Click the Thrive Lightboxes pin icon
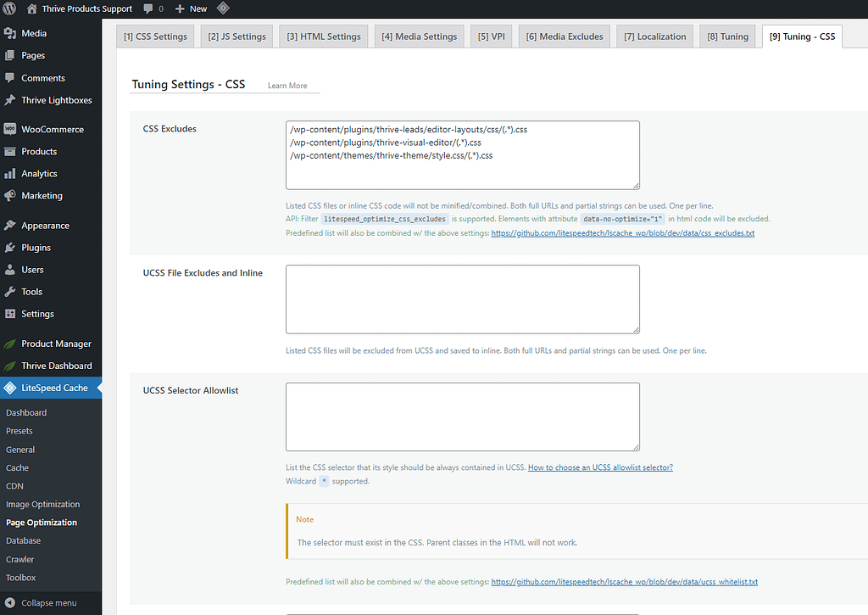The height and width of the screenshot is (615, 868). click(10, 100)
